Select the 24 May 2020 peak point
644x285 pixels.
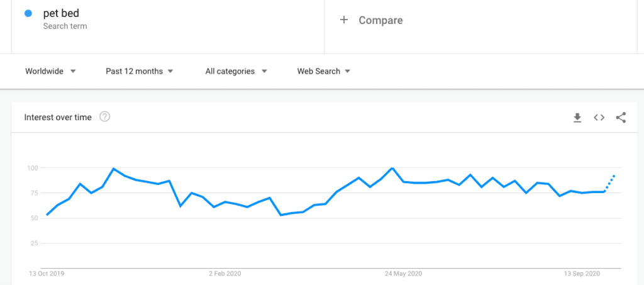pos(392,168)
